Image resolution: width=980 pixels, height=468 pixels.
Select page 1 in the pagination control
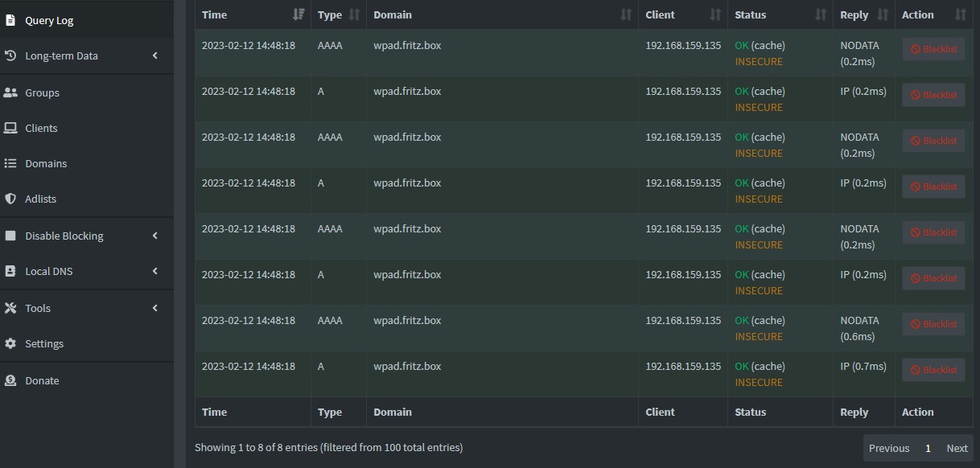coord(928,448)
